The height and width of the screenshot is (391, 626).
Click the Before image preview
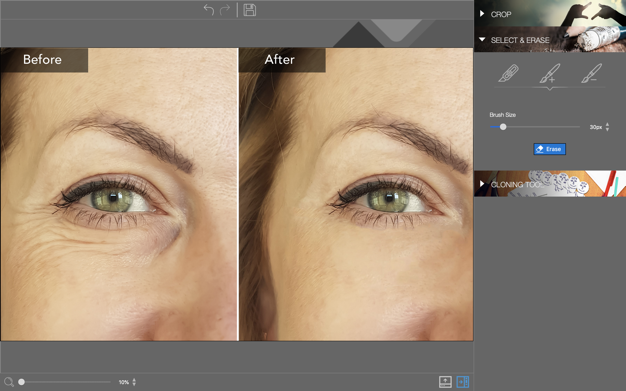[119, 194]
